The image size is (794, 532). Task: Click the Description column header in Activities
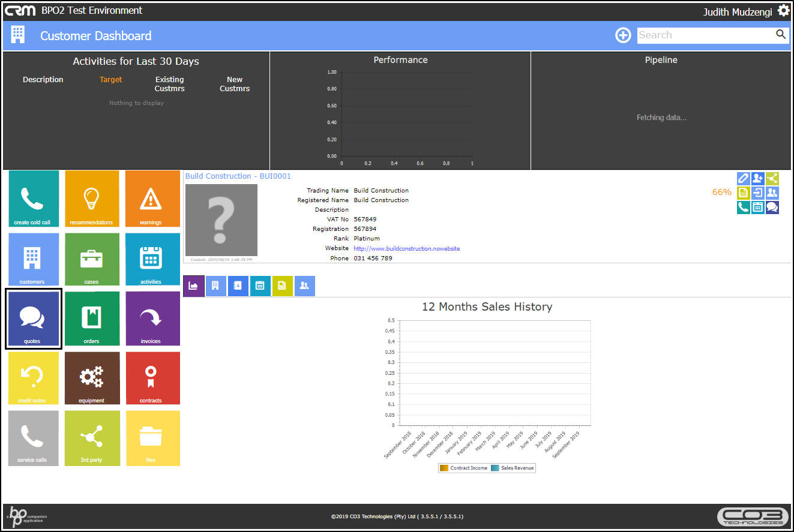click(x=43, y=79)
